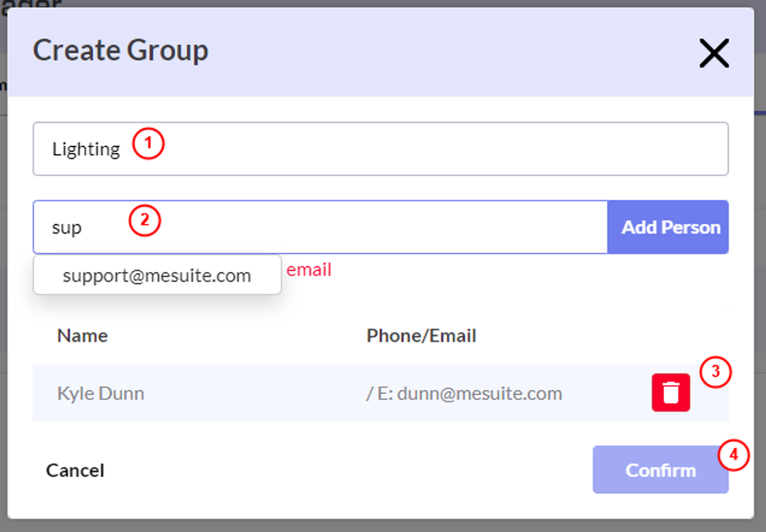
Task: Click the red circled number 2 marker
Action: point(144,220)
